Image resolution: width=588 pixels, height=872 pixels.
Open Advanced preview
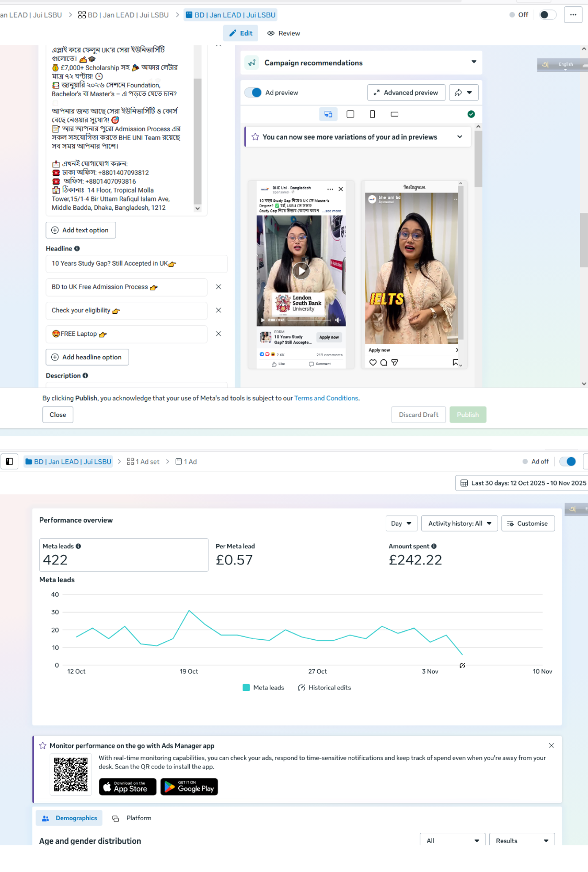[x=406, y=93]
